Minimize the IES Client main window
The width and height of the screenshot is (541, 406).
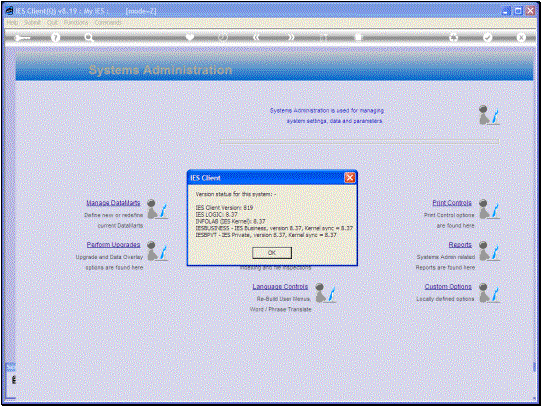pyautogui.click(x=506, y=11)
